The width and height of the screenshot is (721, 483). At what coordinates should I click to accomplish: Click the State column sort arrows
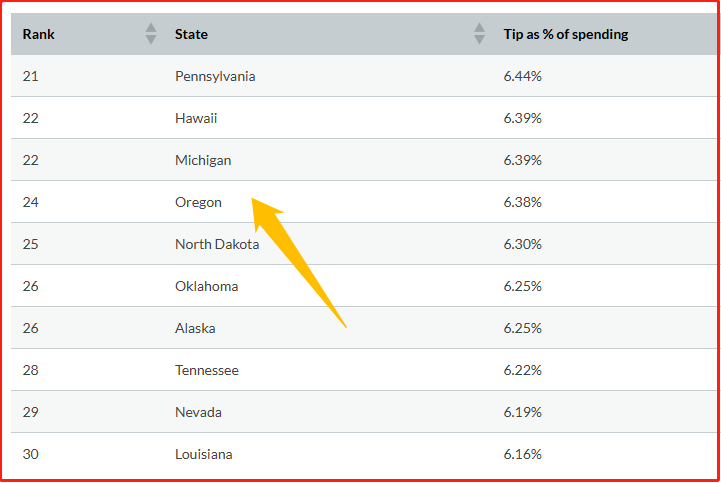(x=479, y=34)
